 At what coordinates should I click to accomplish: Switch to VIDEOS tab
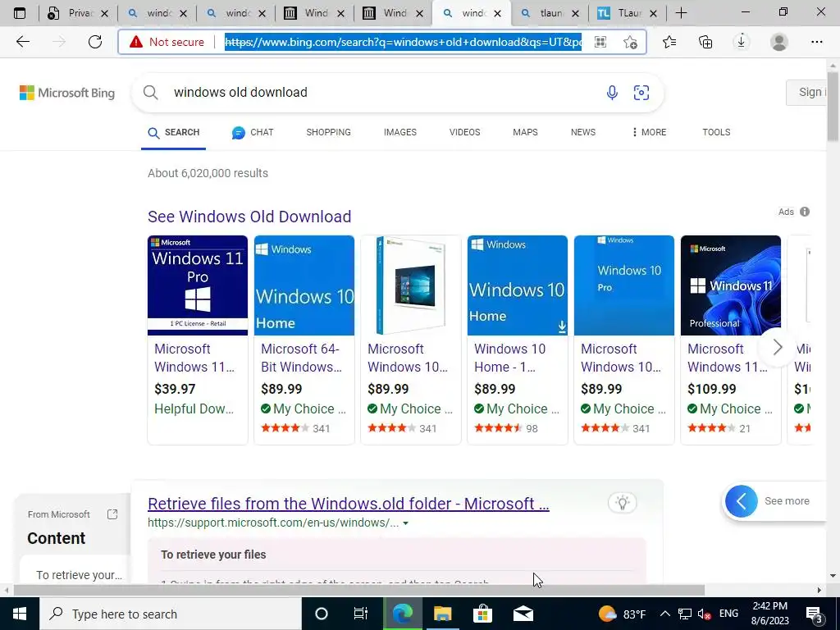[x=464, y=132]
